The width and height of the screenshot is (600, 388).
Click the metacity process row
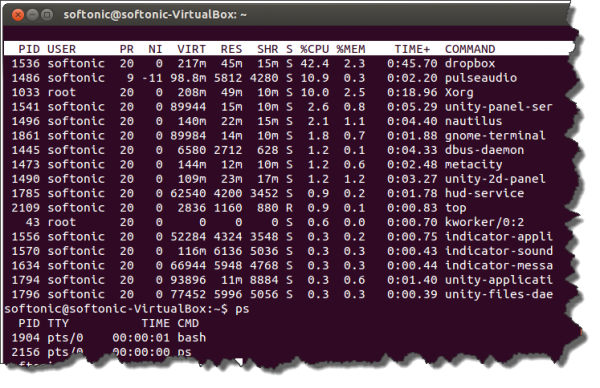pos(283,165)
